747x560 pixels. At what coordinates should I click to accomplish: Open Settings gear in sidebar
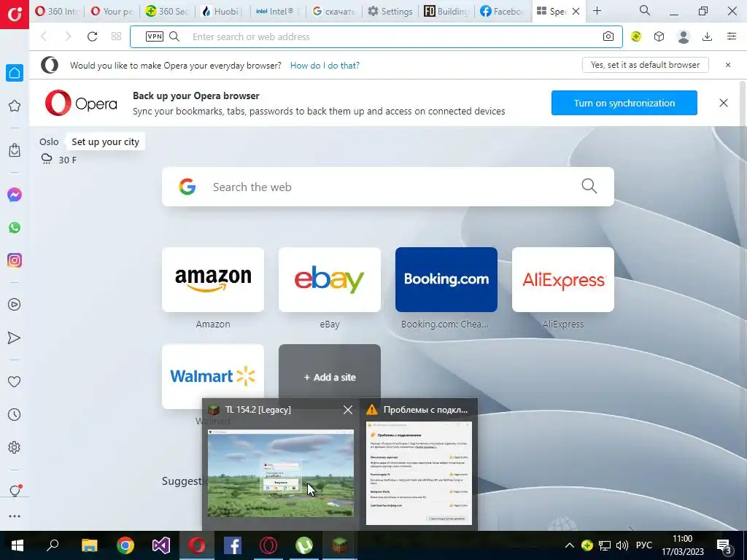[15, 447]
